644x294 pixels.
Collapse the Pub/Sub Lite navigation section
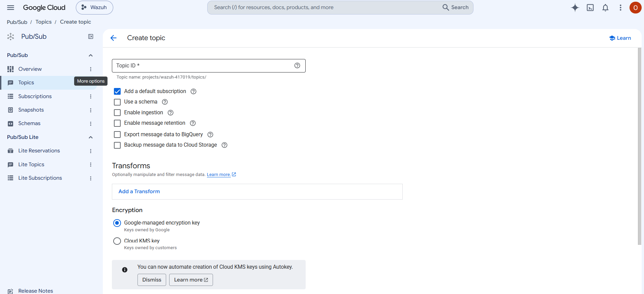pyautogui.click(x=91, y=137)
